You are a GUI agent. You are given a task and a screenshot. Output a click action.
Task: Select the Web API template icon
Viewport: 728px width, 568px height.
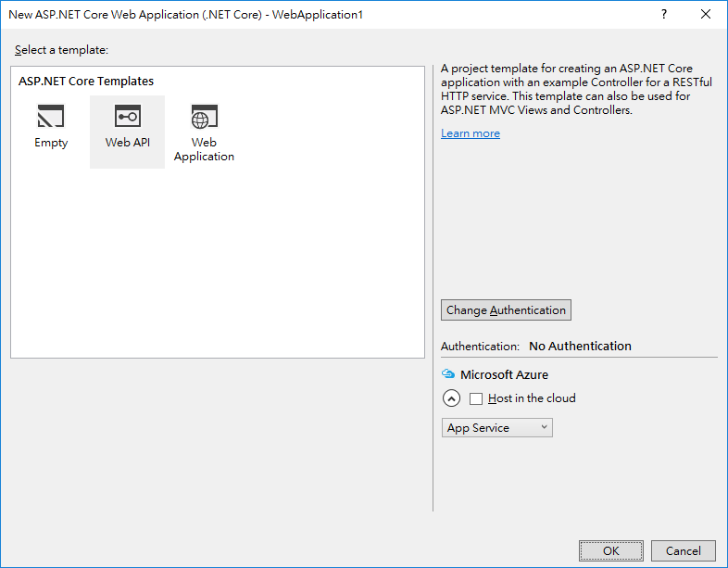point(128,116)
